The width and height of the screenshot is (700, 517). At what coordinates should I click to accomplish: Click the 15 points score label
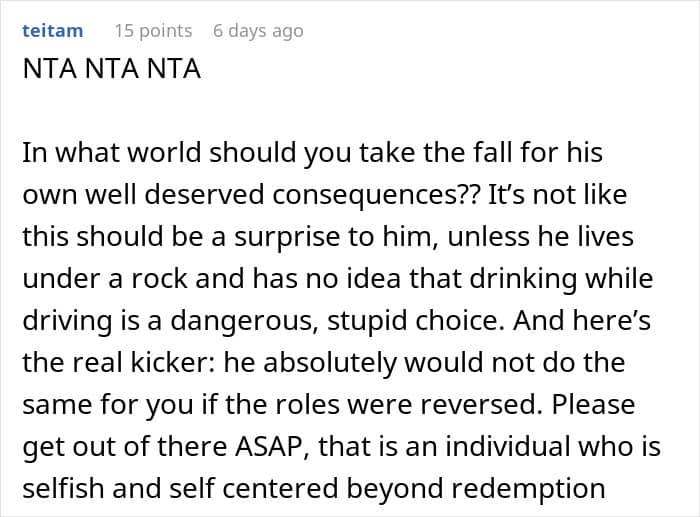(154, 31)
